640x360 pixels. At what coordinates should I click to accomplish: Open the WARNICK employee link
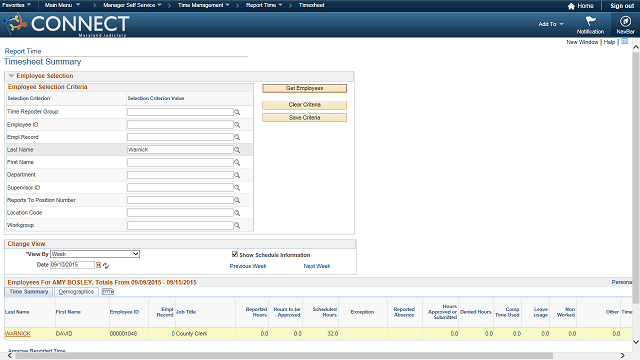coord(18,333)
